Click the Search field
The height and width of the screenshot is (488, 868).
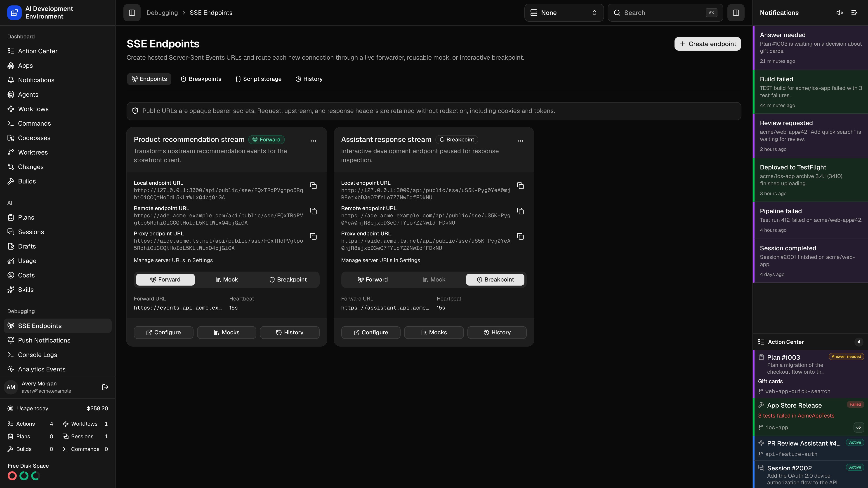tap(665, 13)
